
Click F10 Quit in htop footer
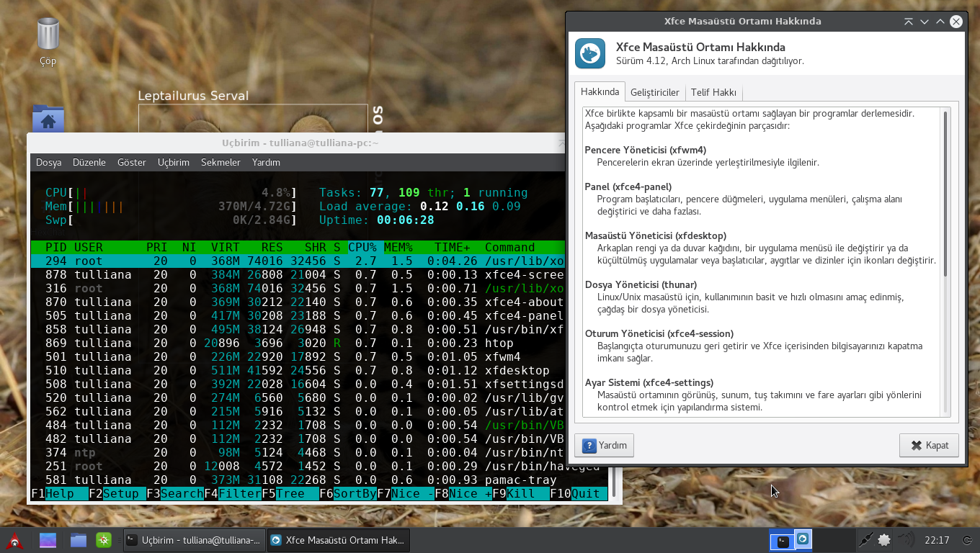(x=579, y=493)
